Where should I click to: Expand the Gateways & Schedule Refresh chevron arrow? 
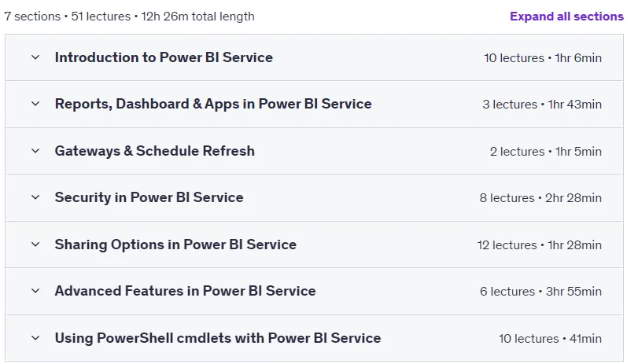[35, 151]
